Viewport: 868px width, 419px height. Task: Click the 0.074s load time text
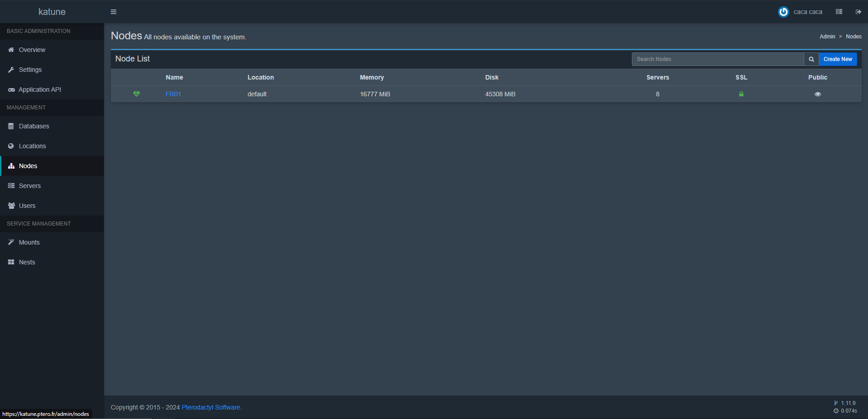tap(849, 411)
